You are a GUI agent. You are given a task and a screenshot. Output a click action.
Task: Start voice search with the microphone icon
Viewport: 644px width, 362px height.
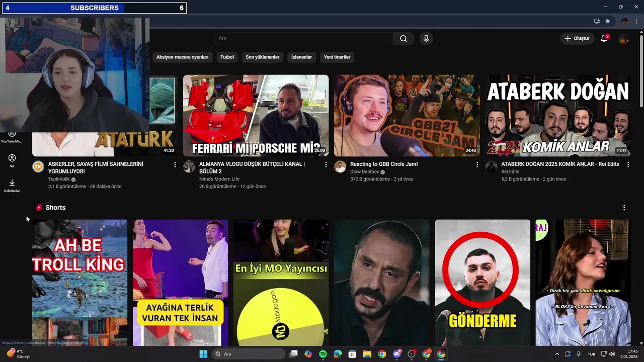point(426,39)
